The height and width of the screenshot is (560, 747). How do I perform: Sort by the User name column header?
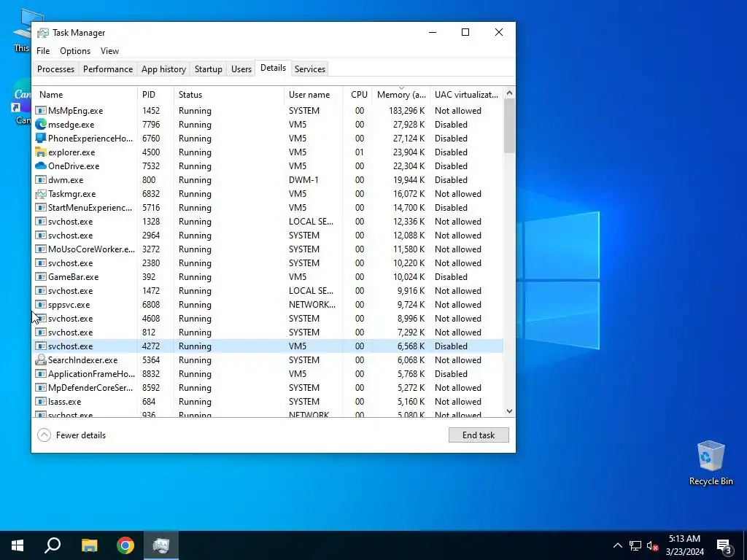coord(314,94)
